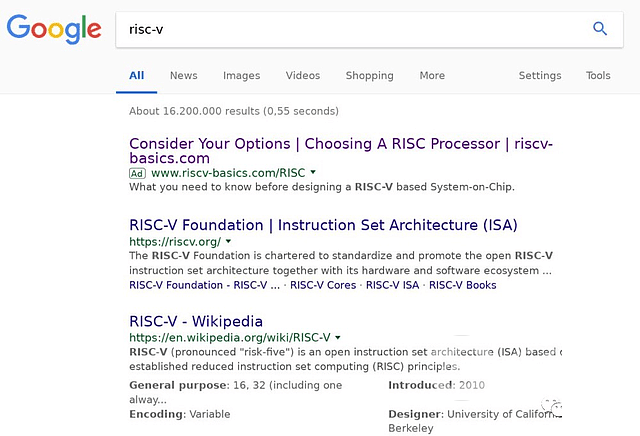This screenshot has width=640, height=436.
Task: Open the 'RISC-V Foundation - RISC-V ...' sitelink
Action: tap(204, 285)
